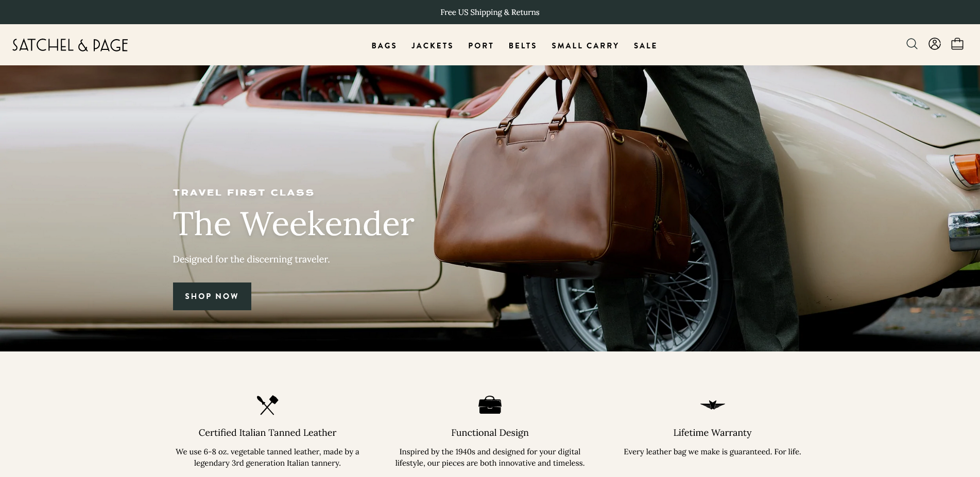Open the Bags menu
Image resolution: width=980 pixels, height=477 pixels.
coord(384,46)
